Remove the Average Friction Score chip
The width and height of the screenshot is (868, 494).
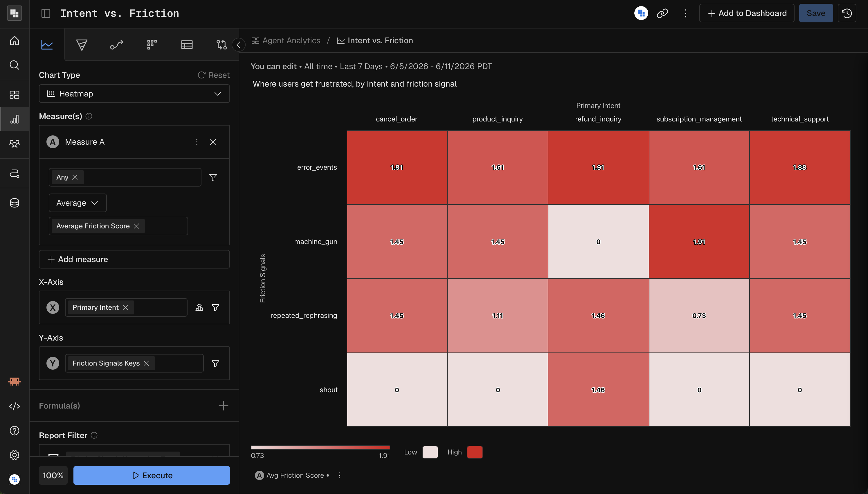point(136,226)
